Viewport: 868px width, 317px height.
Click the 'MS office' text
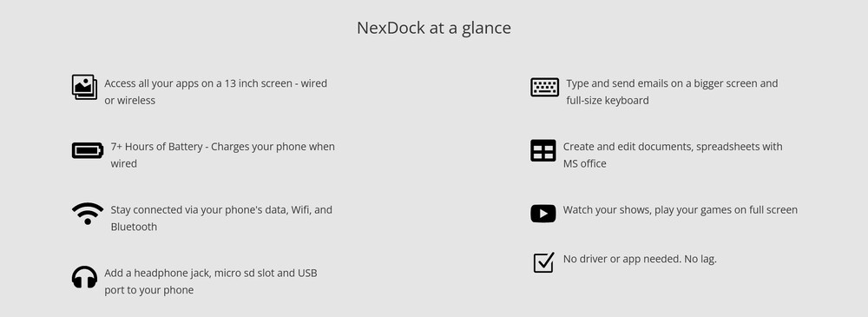584,163
